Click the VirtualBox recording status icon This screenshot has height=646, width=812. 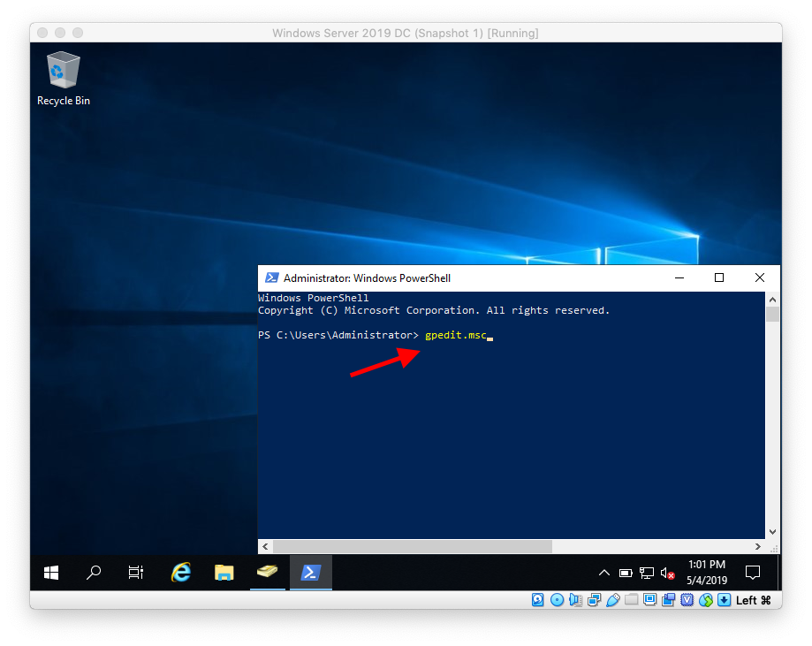tap(669, 600)
